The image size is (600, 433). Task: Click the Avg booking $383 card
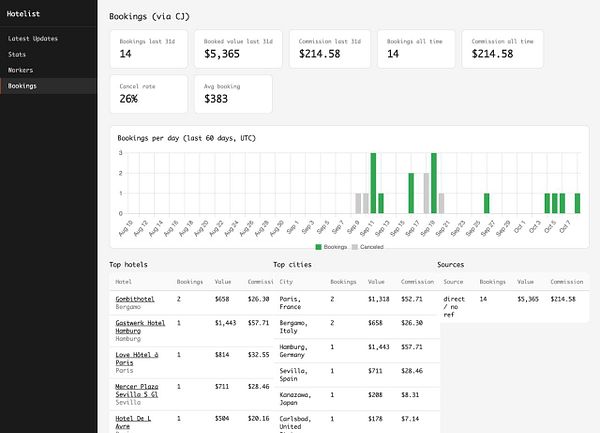(233, 94)
